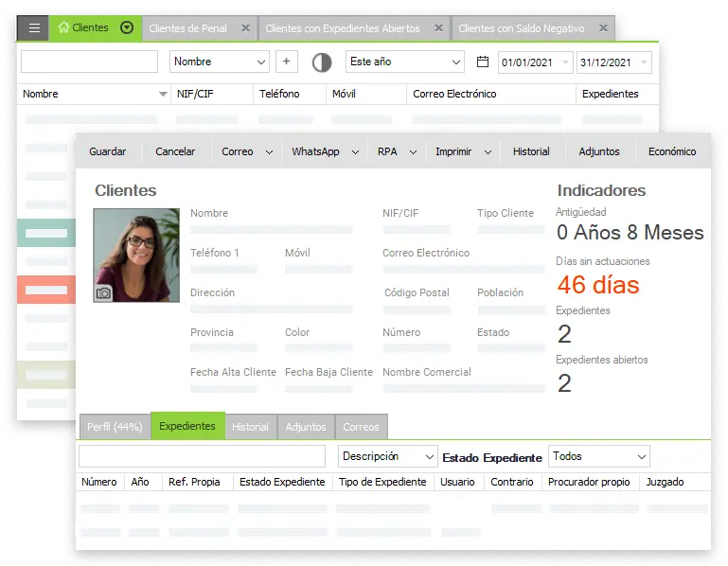Open the Económico toolbar section

671,151
